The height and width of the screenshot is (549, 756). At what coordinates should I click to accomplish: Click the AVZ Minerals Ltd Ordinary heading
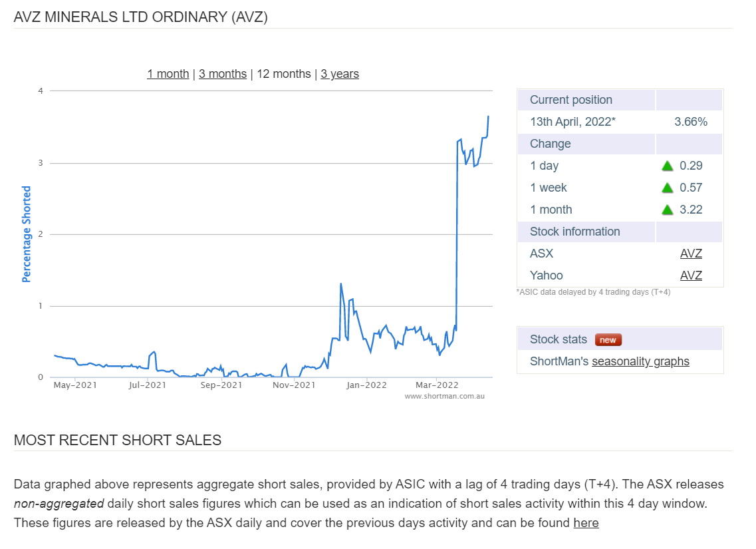point(141,17)
